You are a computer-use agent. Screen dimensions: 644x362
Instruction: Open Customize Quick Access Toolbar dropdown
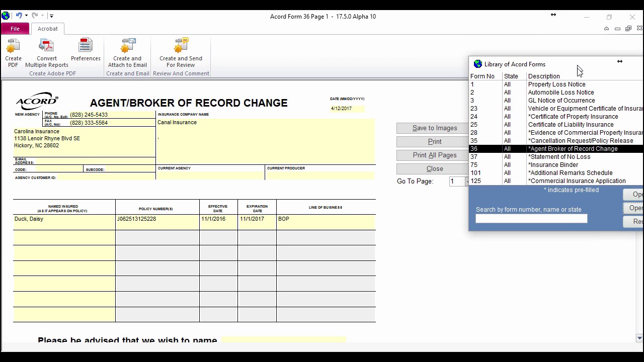51,16
